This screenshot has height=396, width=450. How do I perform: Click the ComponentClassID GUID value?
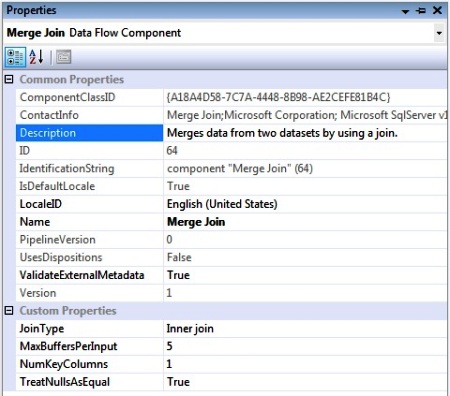pos(278,97)
